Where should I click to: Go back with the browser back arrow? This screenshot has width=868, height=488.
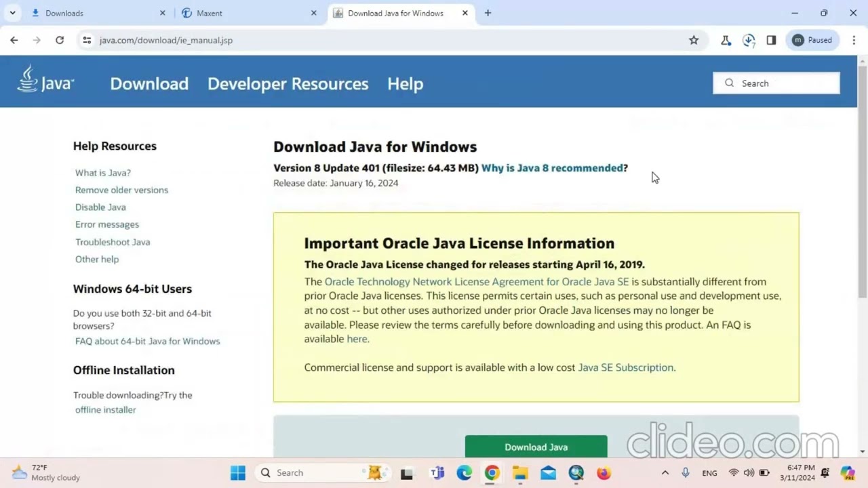[14, 40]
